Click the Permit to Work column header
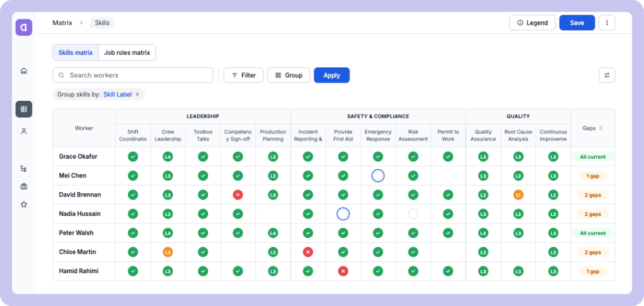Screen dimensions: 644x306 pos(448,135)
